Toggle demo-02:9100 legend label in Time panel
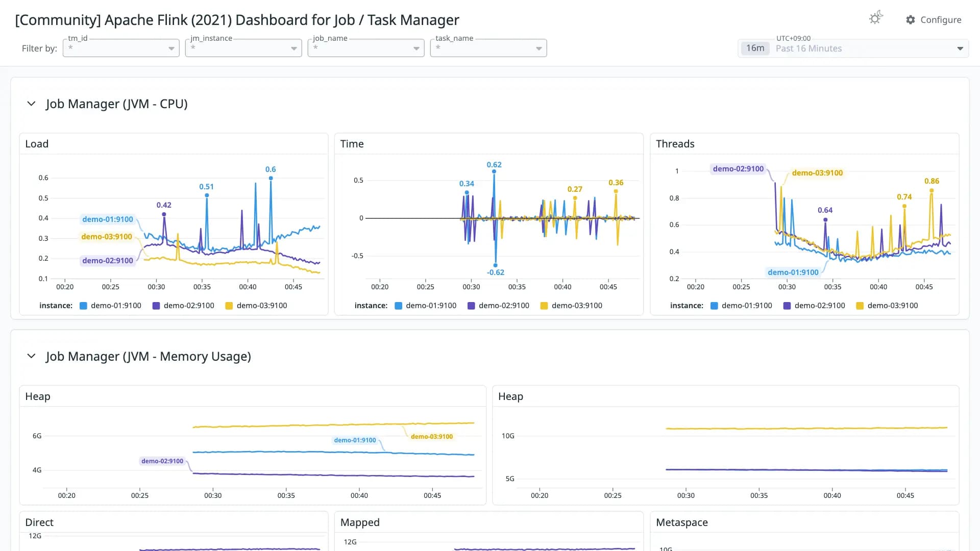 click(504, 306)
